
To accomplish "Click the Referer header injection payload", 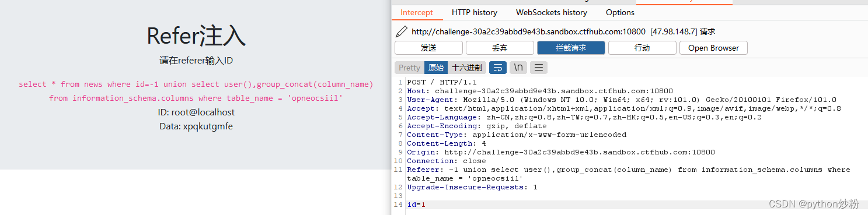I will [x=629, y=174].
